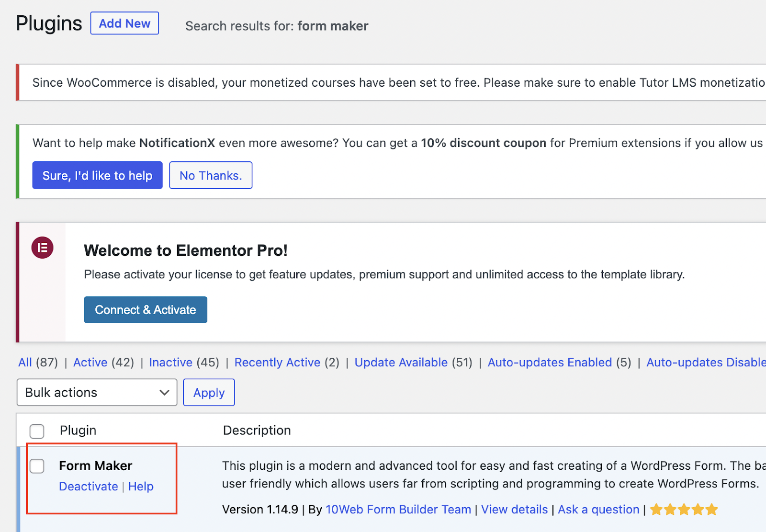Click the Version 1.14.9 text
Image resolution: width=766 pixels, height=532 pixels.
pyautogui.click(x=260, y=509)
